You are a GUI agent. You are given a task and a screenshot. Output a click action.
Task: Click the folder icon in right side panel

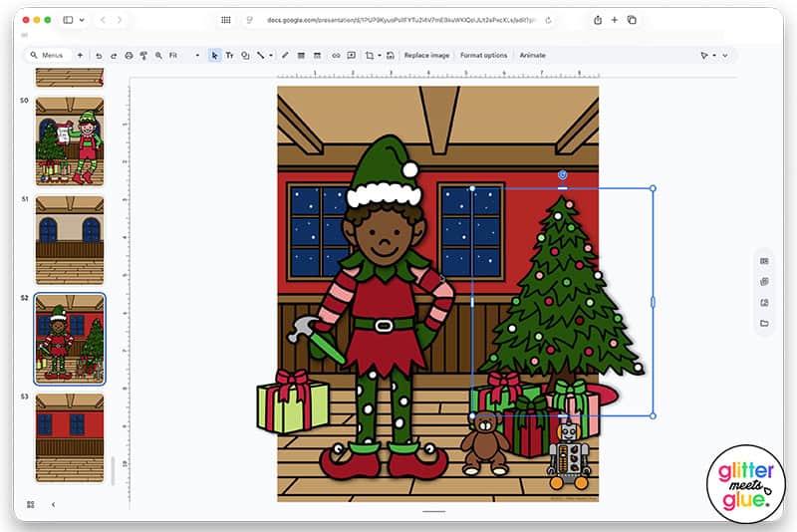[764, 323]
